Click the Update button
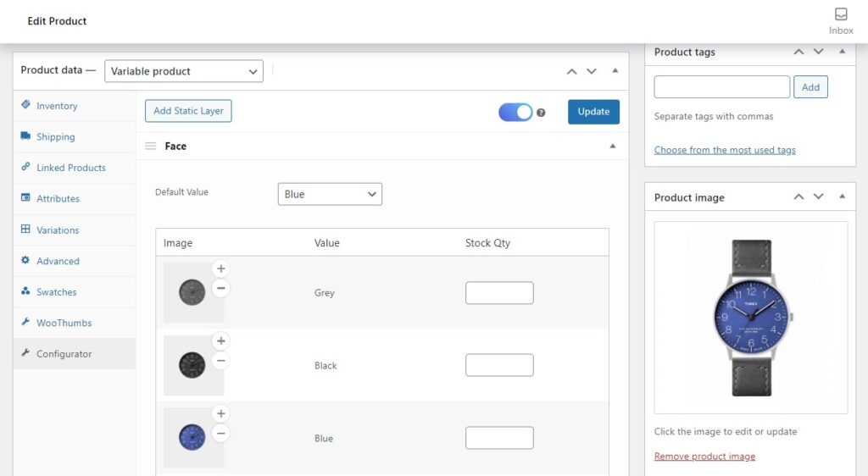 click(x=593, y=112)
